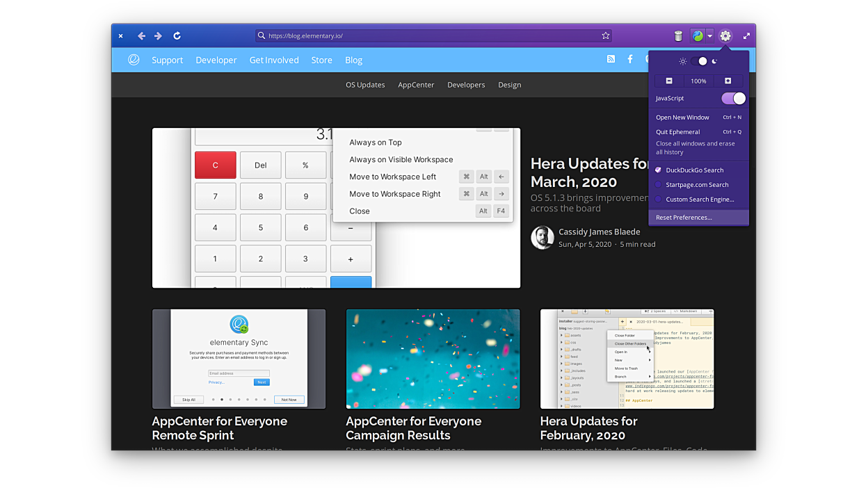Reload the page with the refresh icon
868x488 pixels.
point(177,36)
